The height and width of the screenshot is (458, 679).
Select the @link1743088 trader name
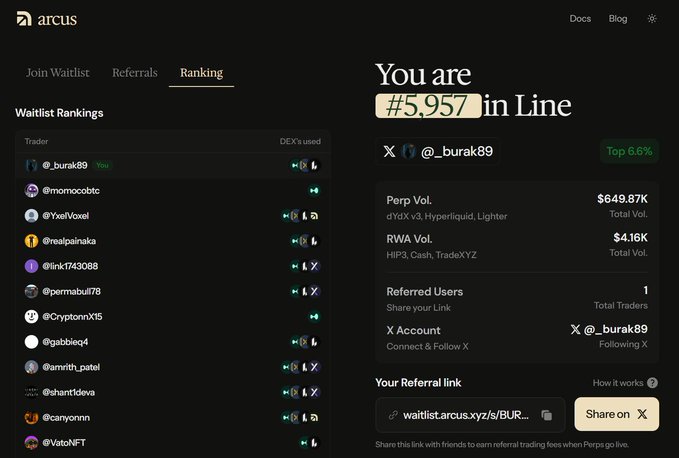(x=70, y=266)
